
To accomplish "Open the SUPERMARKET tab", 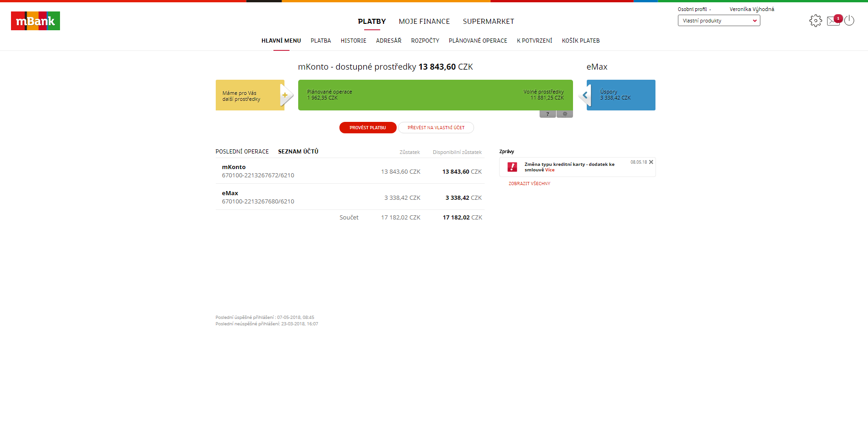I will tap(488, 22).
